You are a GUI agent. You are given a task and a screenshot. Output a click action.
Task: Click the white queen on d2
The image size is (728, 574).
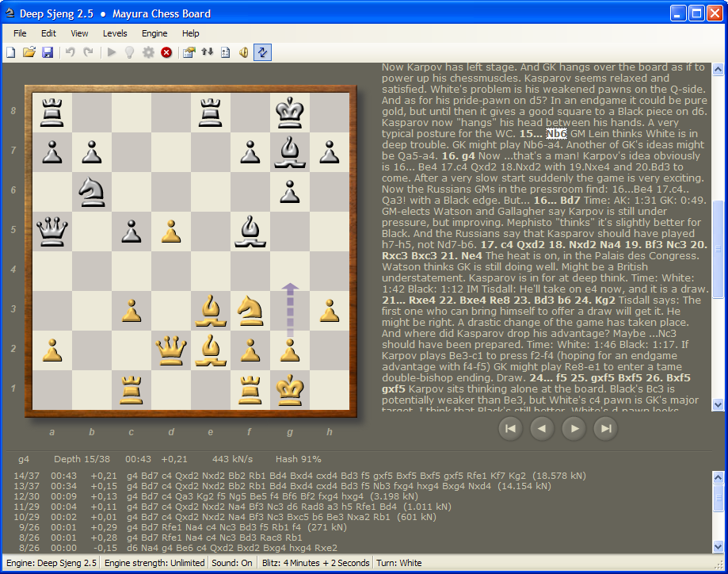(171, 350)
